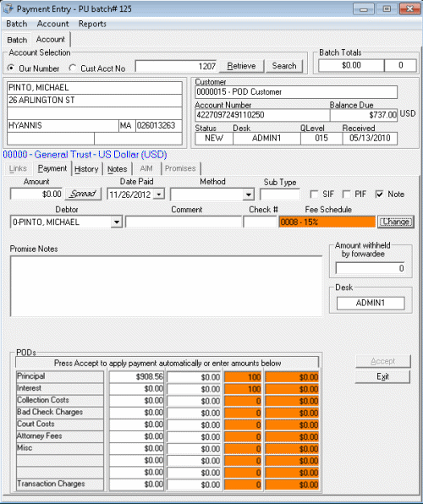Click the Collection Costs payment amount field
Viewport: 423px width, 504px height.
[194, 401]
